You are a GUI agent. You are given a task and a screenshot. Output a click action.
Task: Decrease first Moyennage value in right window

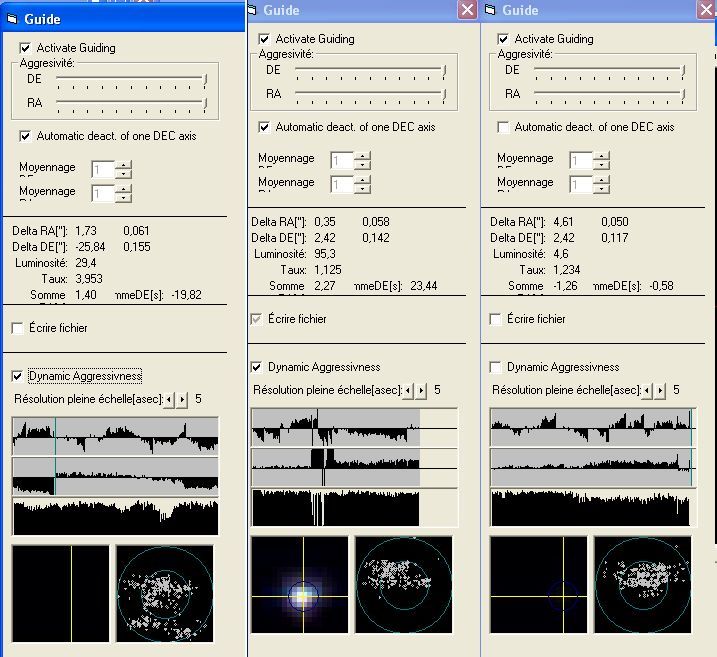[x=602, y=165]
